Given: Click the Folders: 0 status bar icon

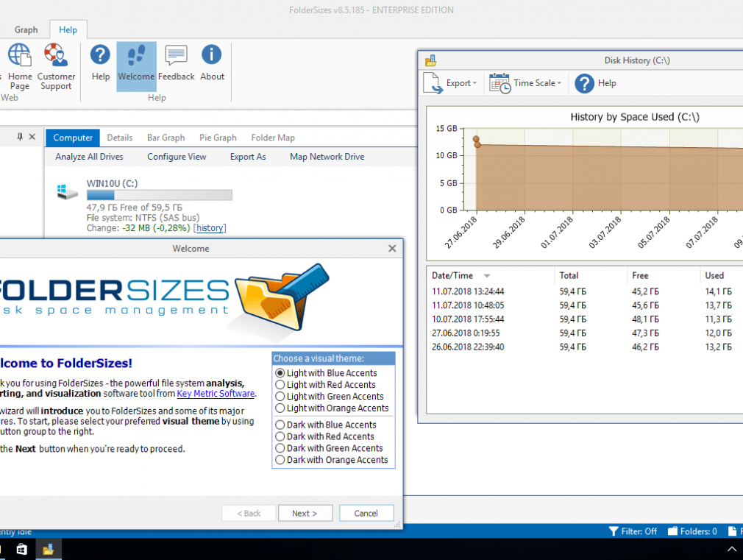Looking at the screenshot, I should pos(672,531).
